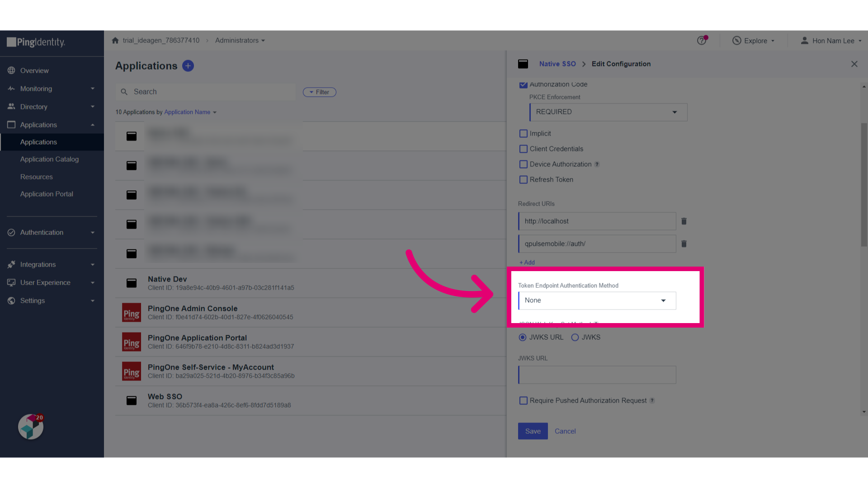Click the Native SSO application icon in panel header
This screenshot has height=488, width=868.
[x=523, y=64]
